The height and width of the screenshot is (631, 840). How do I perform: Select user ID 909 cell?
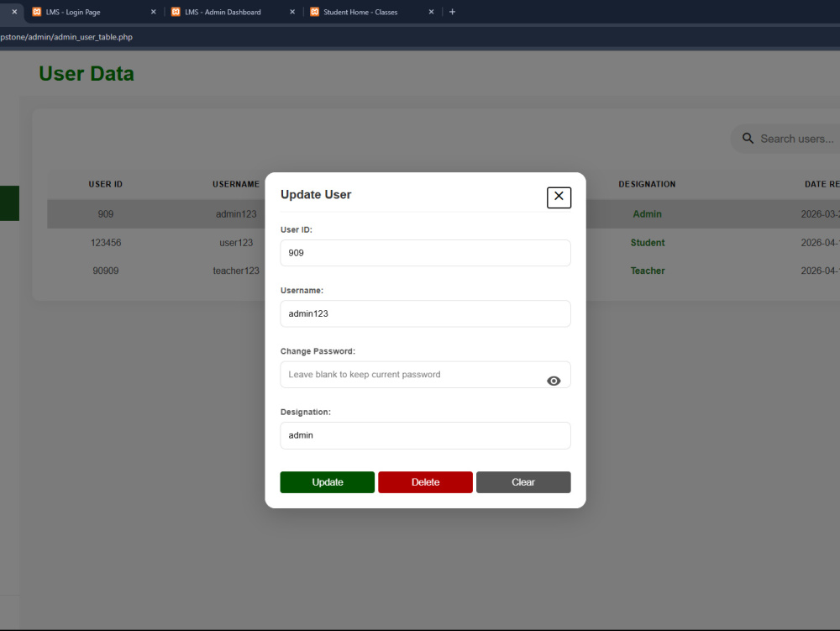coord(106,214)
